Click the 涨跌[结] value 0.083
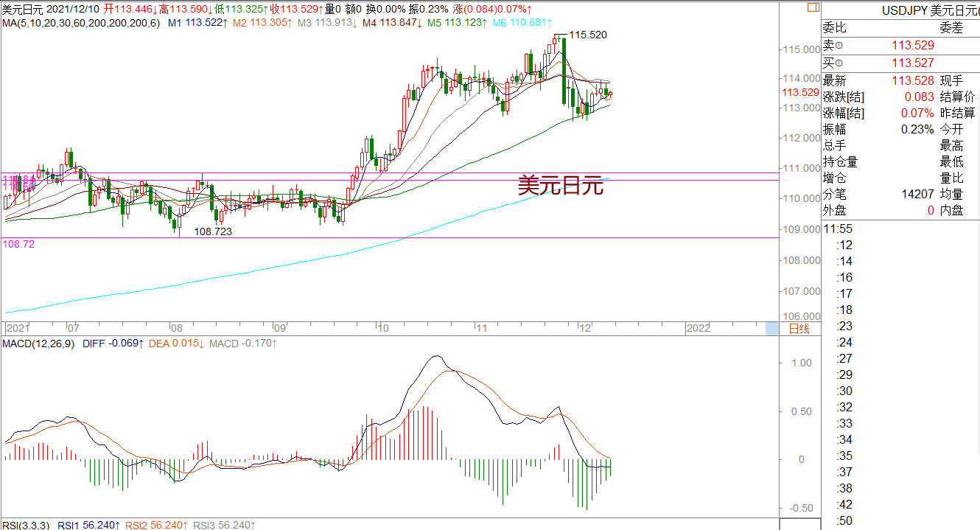 919,97
